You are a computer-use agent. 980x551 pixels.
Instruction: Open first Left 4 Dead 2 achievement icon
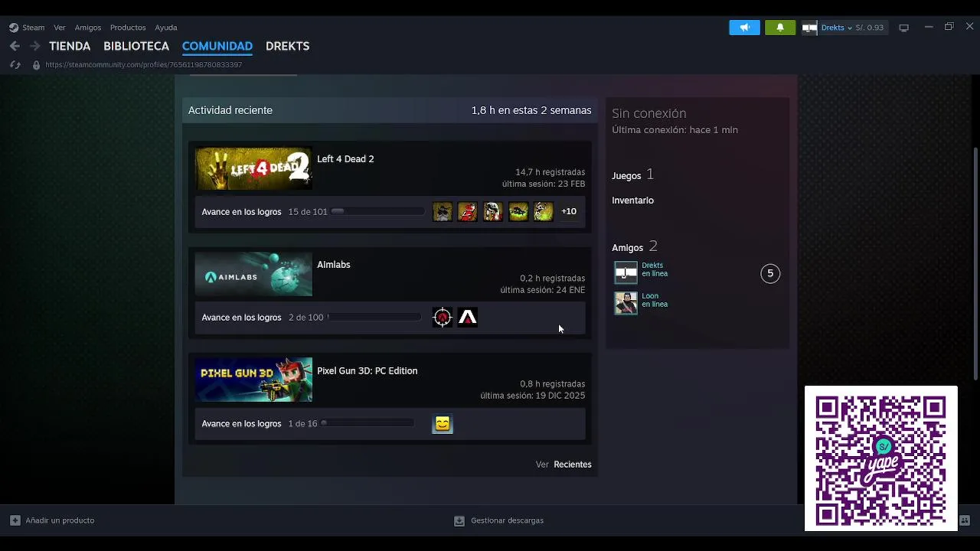[x=443, y=212]
